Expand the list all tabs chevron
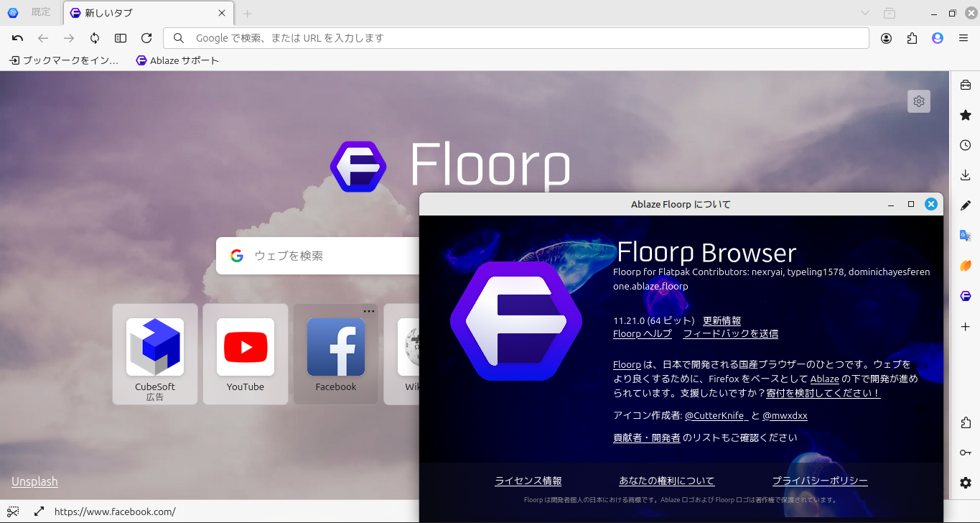 (865, 13)
